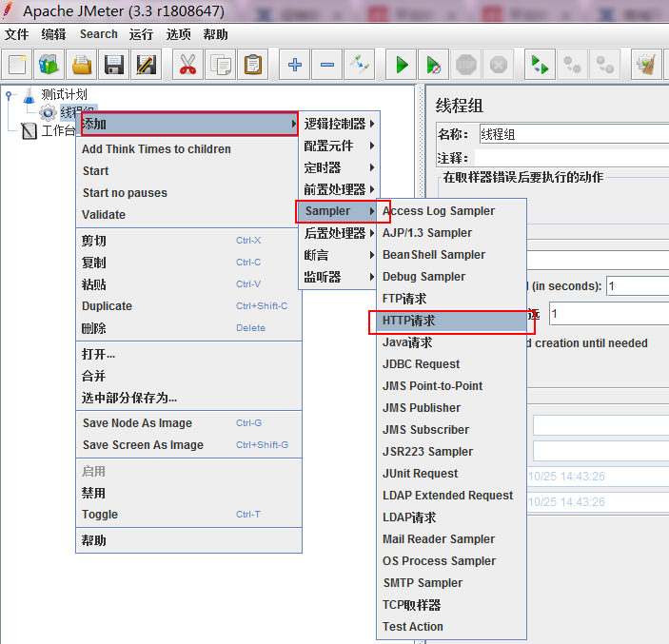This screenshot has width=669, height=644.
Task: Click Start in the context menu
Action: click(188, 171)
